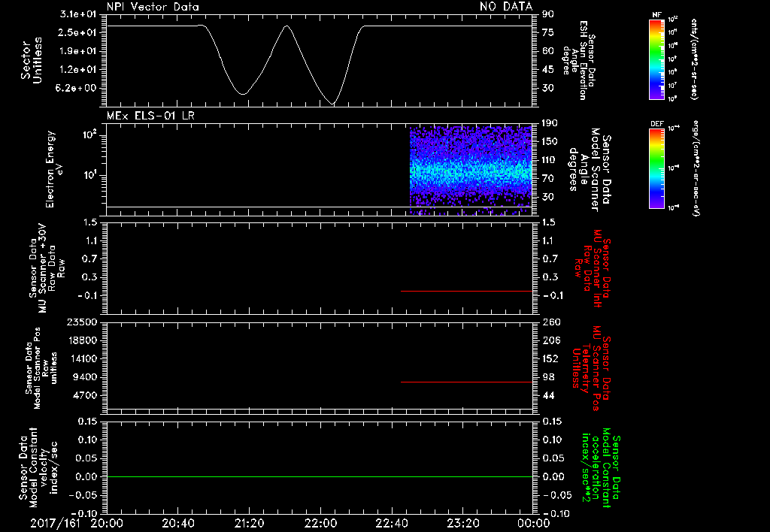Screen dimensions: 770x532
Task: Click the 90 degree sun elevation tick
Action: 548,14
